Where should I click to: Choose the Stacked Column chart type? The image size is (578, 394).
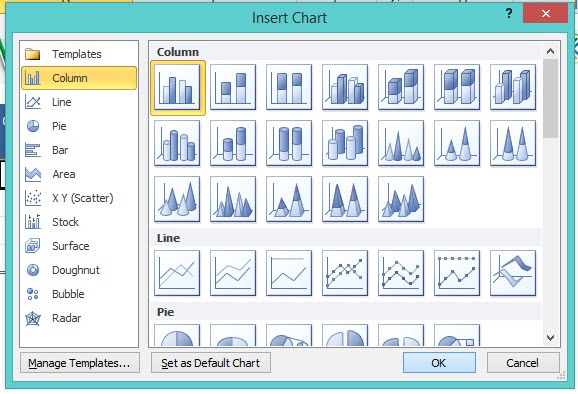[233, 87]
